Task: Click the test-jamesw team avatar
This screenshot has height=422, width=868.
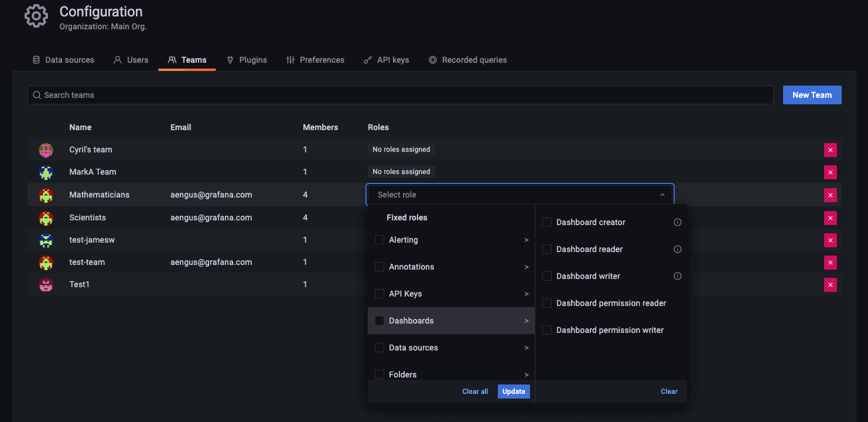Action: 46,240
